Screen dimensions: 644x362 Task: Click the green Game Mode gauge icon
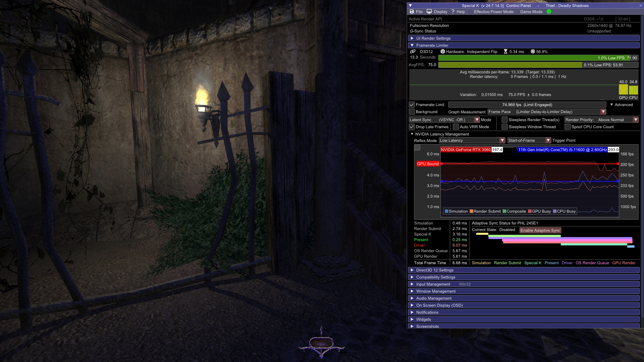pos(549,12)
